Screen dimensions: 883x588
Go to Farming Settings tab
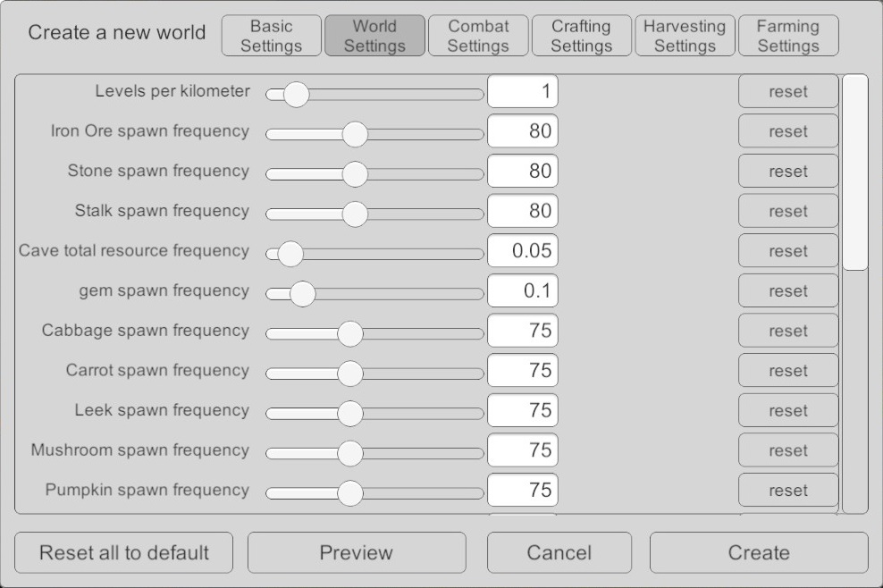coord(788,36)
